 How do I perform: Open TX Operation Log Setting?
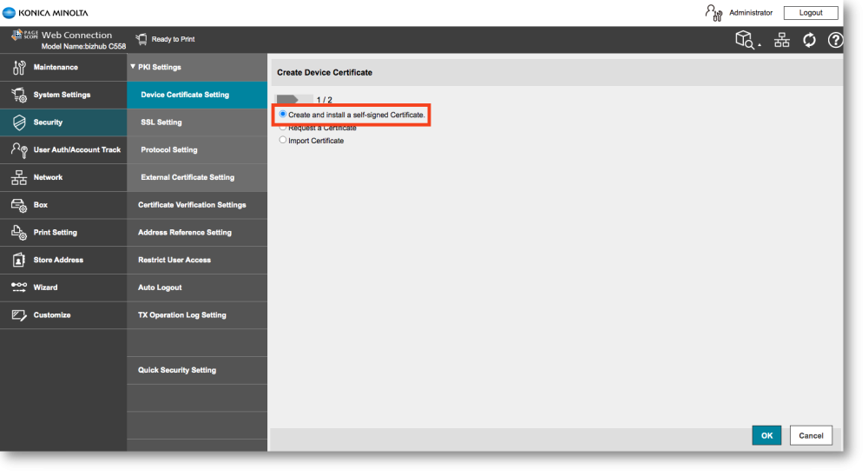pos(197,314)
